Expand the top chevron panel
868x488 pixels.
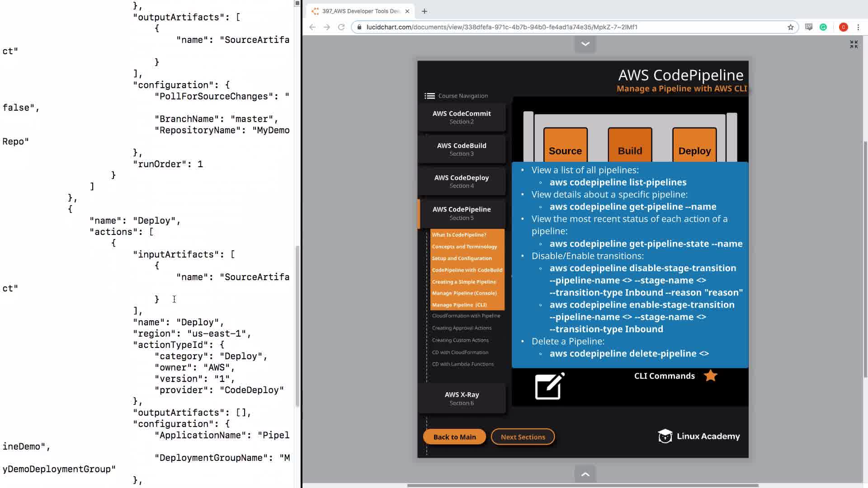coord(585,44)
